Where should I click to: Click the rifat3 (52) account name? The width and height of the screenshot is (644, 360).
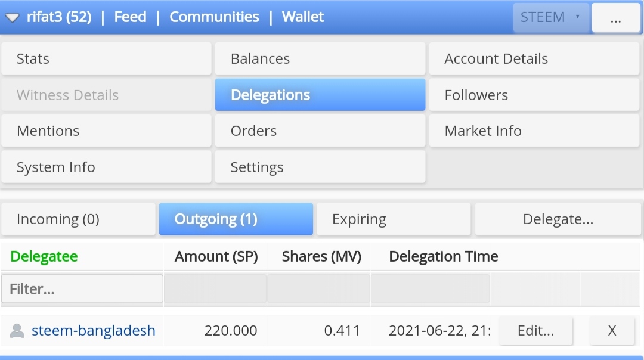point(59,17)
